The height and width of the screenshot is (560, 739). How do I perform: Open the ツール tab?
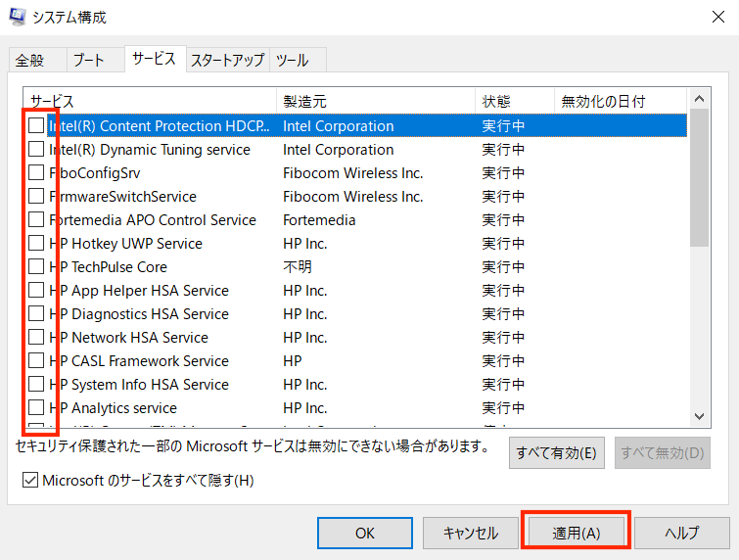click(x=298, y=61)
